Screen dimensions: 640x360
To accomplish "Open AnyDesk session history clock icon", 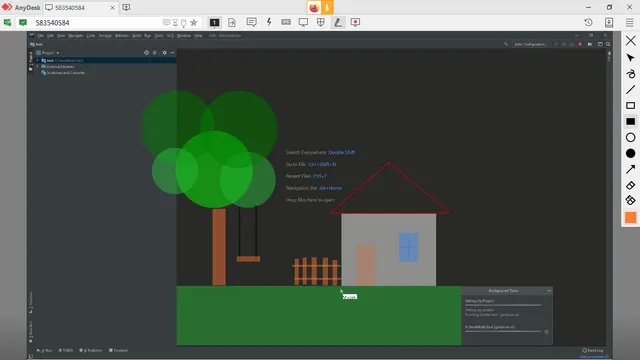I will coord(588,22).
